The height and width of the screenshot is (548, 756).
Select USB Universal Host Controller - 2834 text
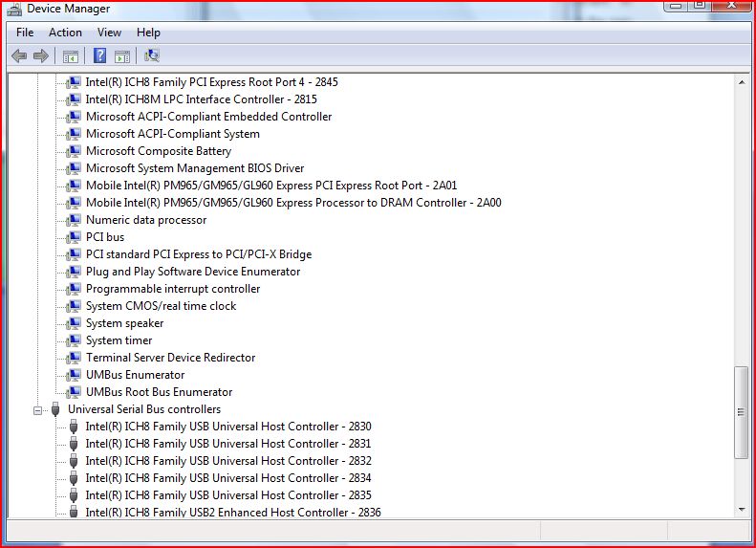pyautogui.click(x=228, y=478)
